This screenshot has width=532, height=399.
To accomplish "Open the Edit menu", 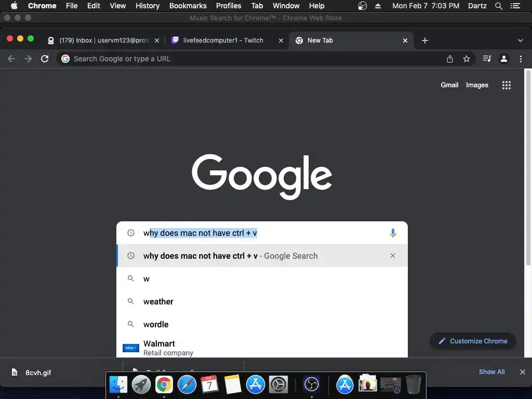I will 94,6.
